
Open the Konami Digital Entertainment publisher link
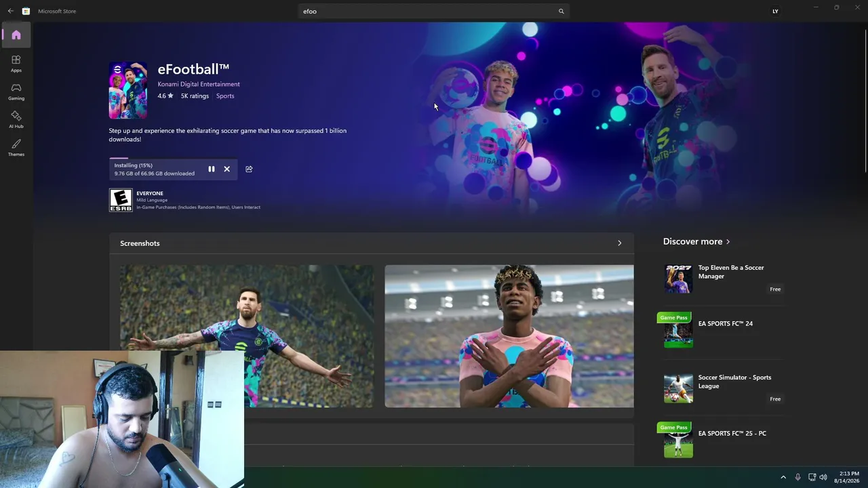199,84
